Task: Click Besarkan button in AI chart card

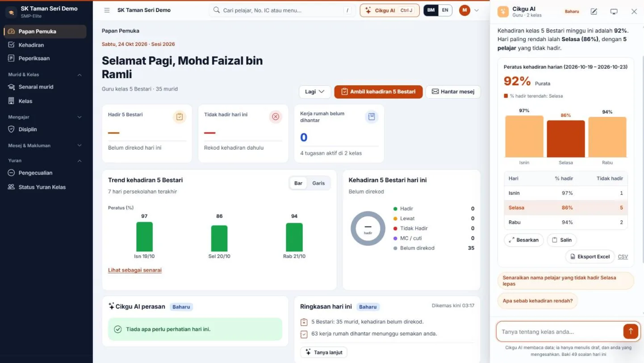Action: 524,240
